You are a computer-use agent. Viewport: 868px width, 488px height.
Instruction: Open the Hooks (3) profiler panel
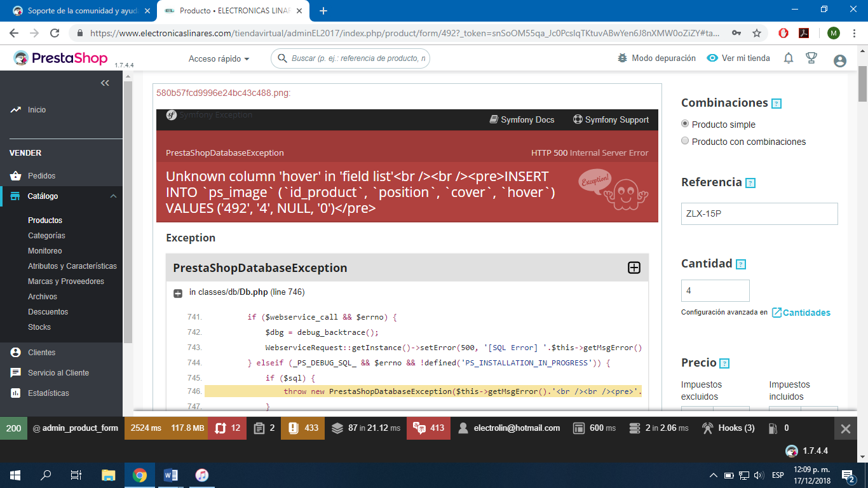[728, 428]
